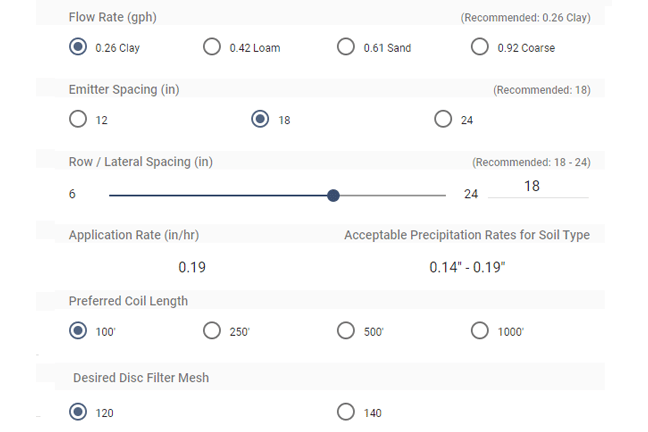Select 1000' as preferred coil length
The height and width of the screenshot is (432, 648).
(480, 331)
